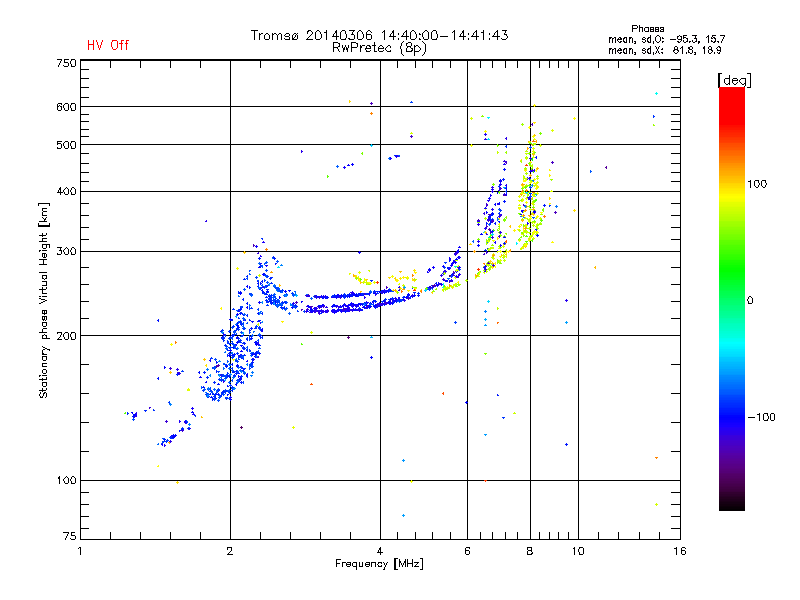
Task: Click the y-axis tick label "400"
Action: pyautogui.click(x=66, y=192)
